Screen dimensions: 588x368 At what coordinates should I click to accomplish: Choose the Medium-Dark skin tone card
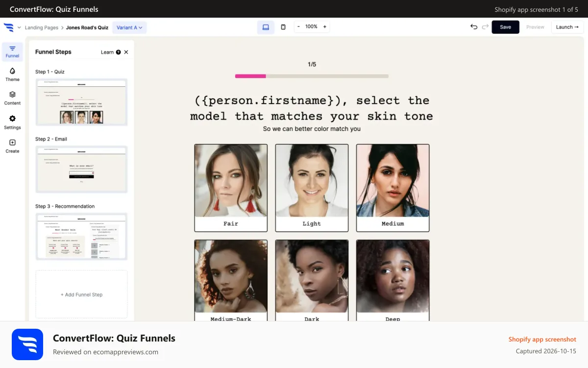231,280
